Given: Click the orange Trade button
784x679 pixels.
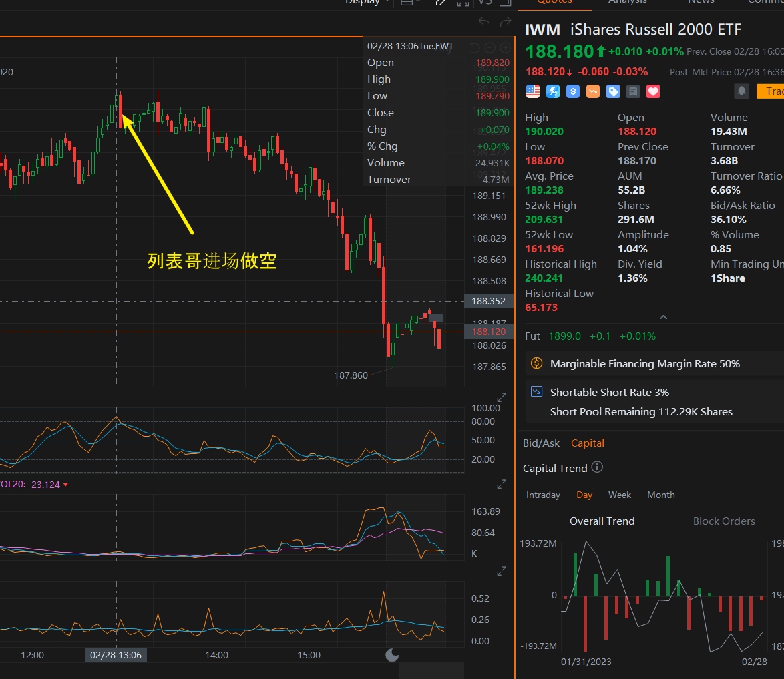Looking at the screenshot, I should pos(771,91).
